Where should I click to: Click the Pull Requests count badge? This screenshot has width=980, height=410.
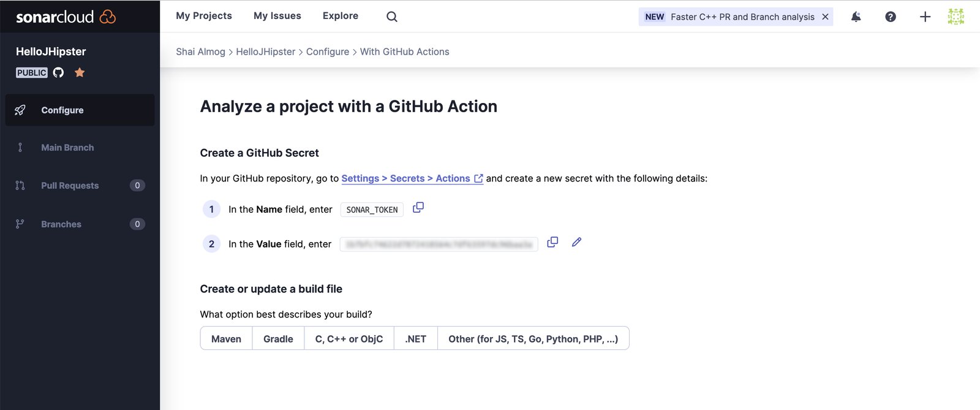(137, 186)
